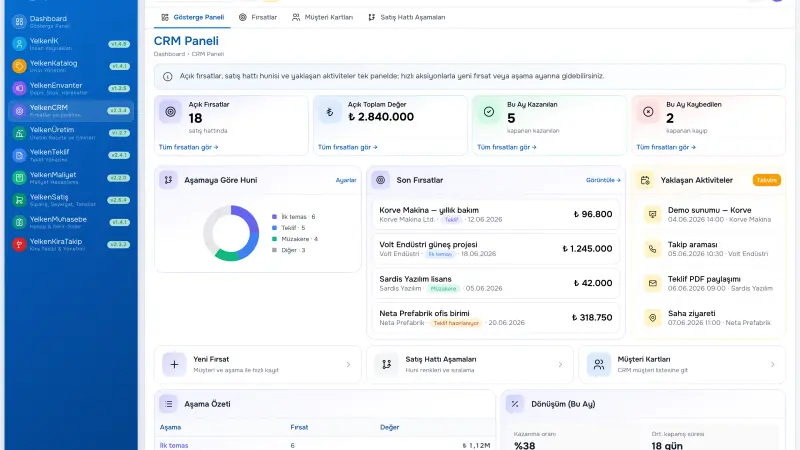Screen dimensions: 800x450
Task: Open the Volt Endüstri güneş projesi opportunity
Action: click(496, 249)
